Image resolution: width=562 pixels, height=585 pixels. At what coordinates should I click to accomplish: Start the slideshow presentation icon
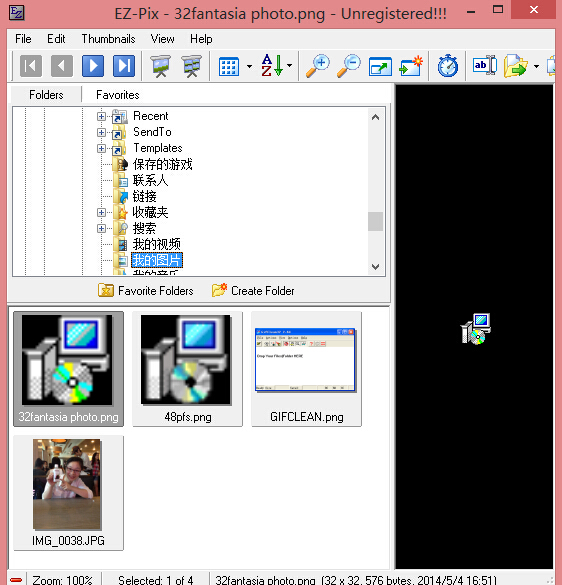click(x=160, y=66)
